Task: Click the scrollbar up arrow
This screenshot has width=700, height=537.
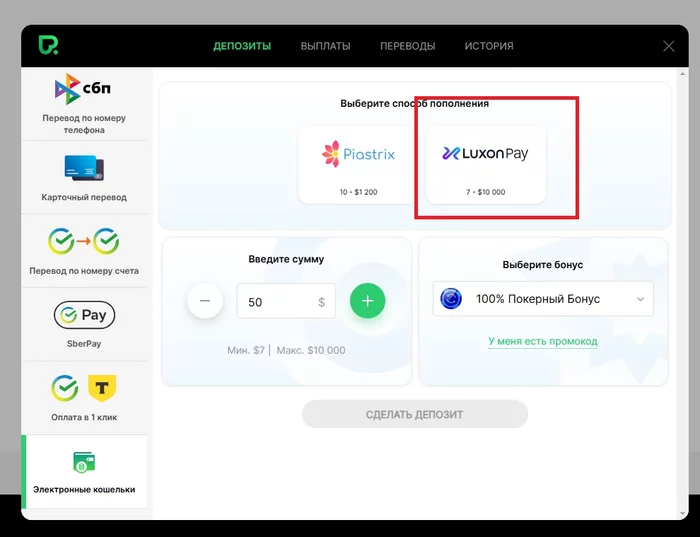Action: (682, 74)
